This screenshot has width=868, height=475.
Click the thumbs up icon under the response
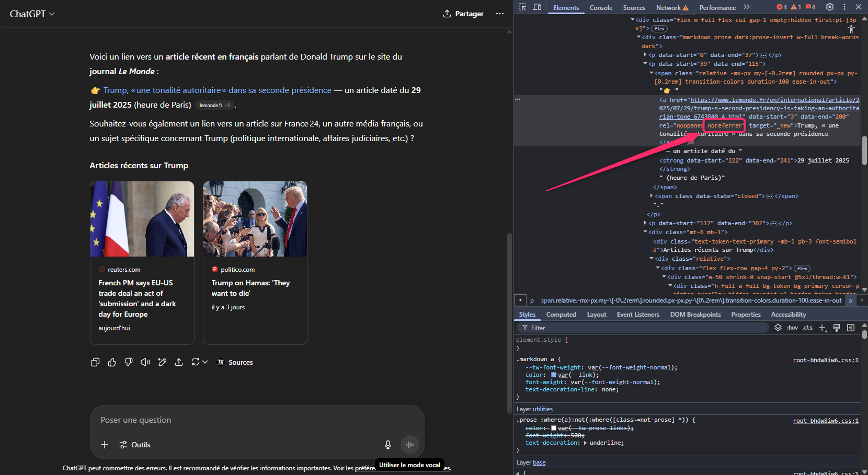pos(112,362)
